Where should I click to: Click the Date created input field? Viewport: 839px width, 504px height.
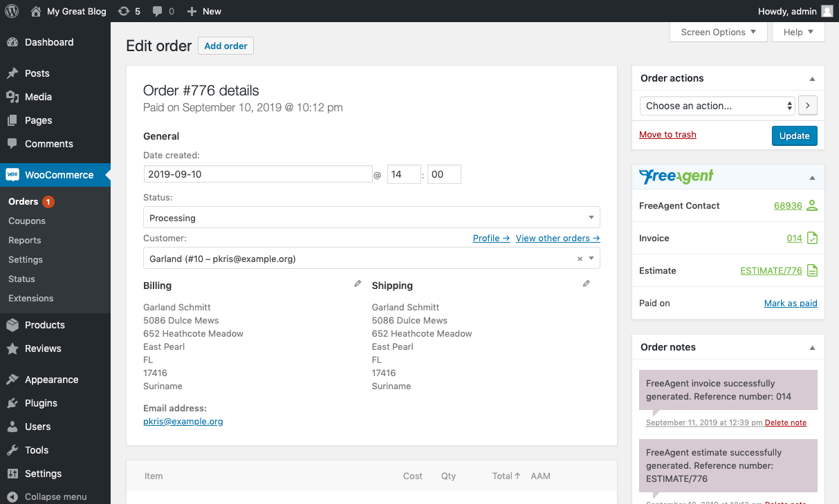(257, 174)
